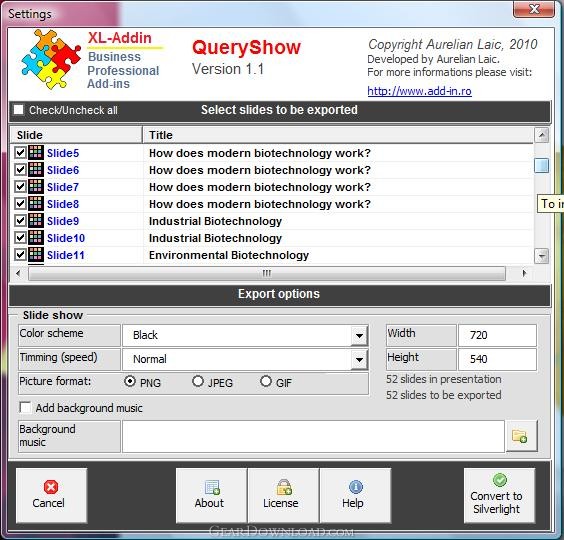Select JPEG picture format
Image resolution: width=564 pixels, height=540 pixels.
pos(198,381)
